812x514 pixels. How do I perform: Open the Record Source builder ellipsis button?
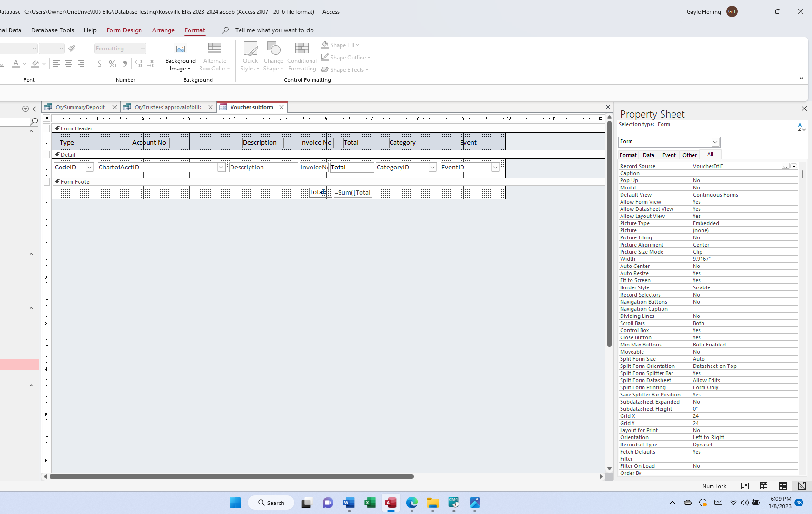click(x=793, y=166)
